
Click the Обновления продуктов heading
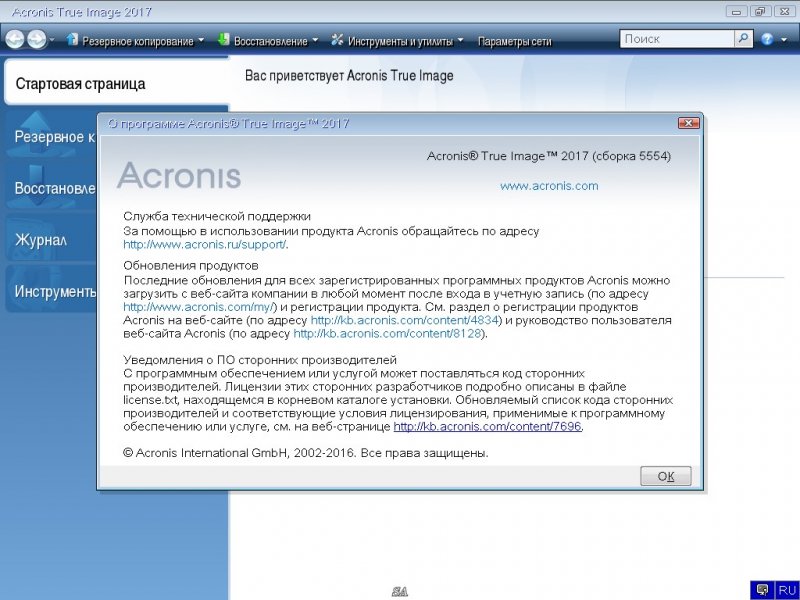(191, 266)
